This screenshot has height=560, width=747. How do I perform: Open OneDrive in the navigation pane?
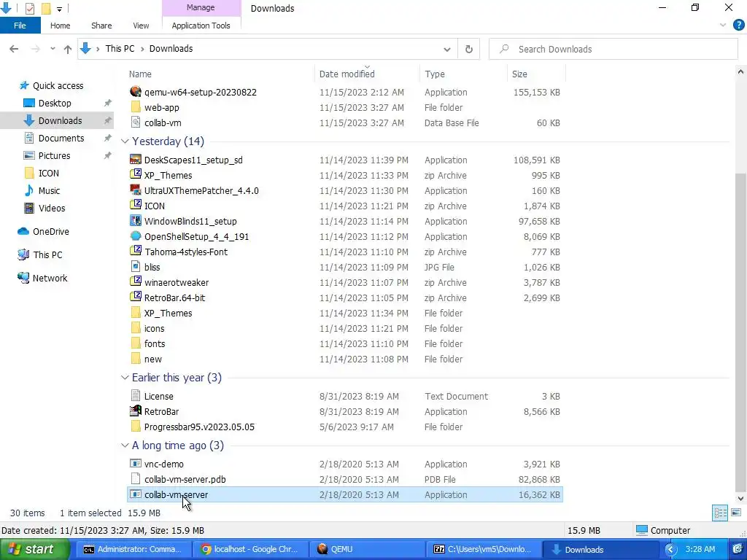(50, 231)
